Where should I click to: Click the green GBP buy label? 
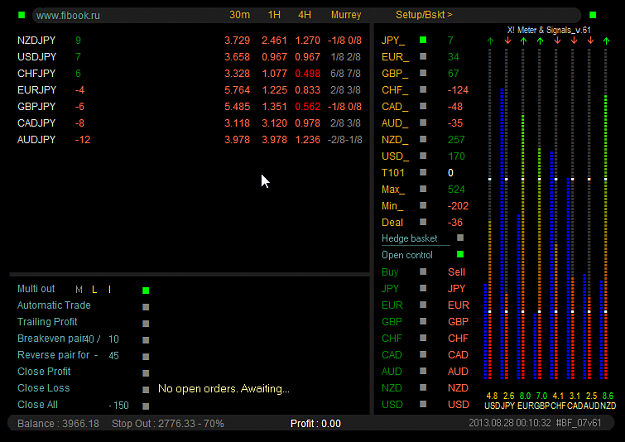(392, 322)
